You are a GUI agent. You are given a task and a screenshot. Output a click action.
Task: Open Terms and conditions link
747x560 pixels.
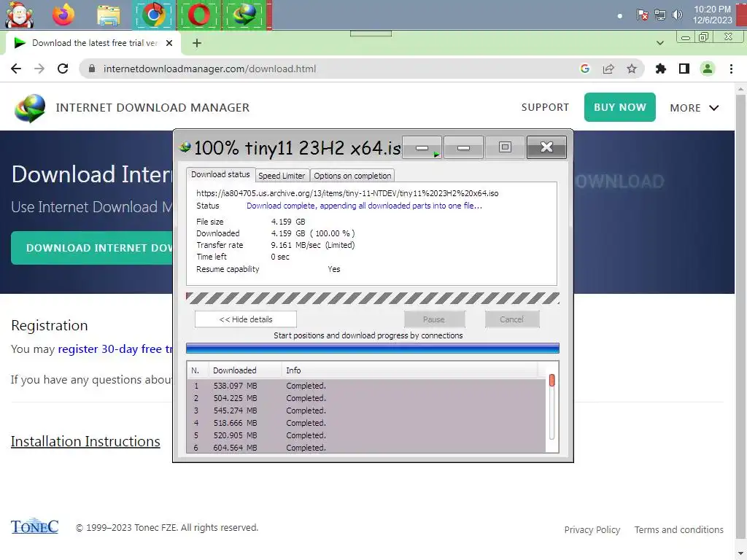click(x=679, y=529)
